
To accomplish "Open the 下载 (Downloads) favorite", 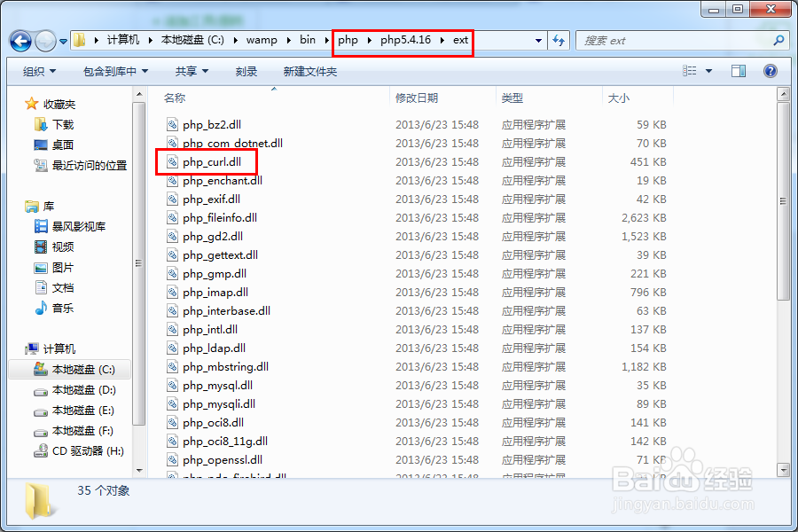I will pos(56,123).
